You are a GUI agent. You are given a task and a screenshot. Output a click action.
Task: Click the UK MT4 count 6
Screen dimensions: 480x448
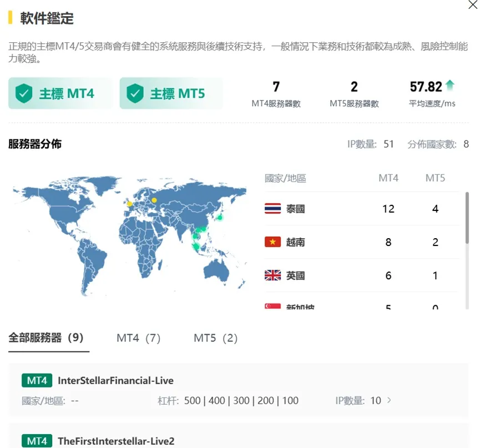(388, 275)
